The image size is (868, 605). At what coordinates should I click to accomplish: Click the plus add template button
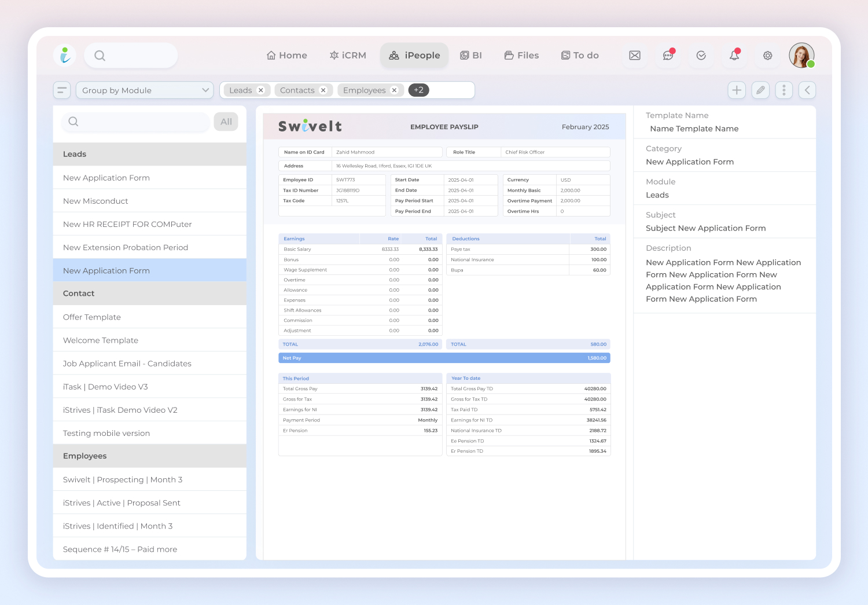tap(737, 90)
